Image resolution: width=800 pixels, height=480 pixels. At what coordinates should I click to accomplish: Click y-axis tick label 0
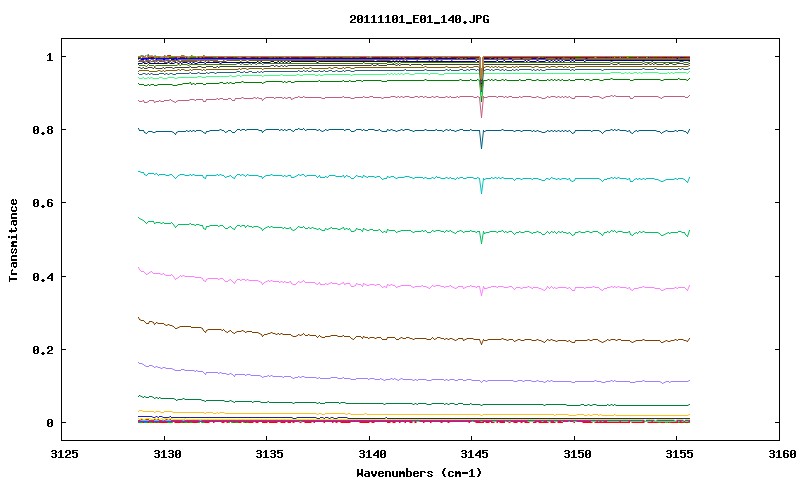[x=49, y=423]
